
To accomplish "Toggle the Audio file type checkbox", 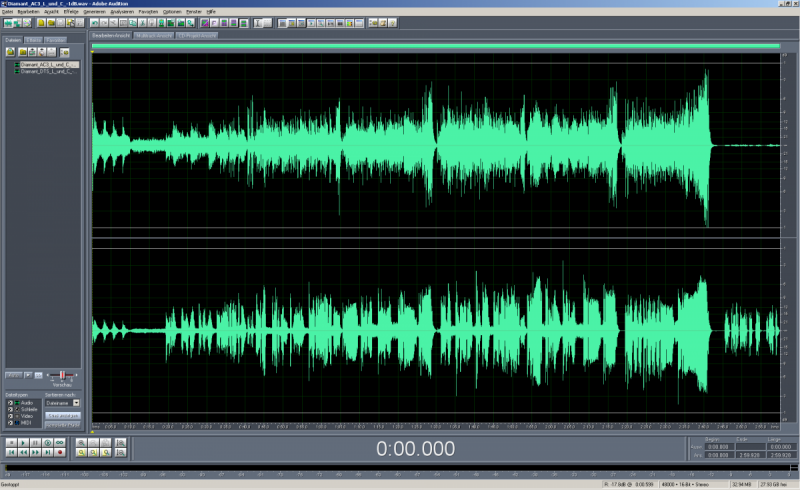I will click(x=8, y=403).
